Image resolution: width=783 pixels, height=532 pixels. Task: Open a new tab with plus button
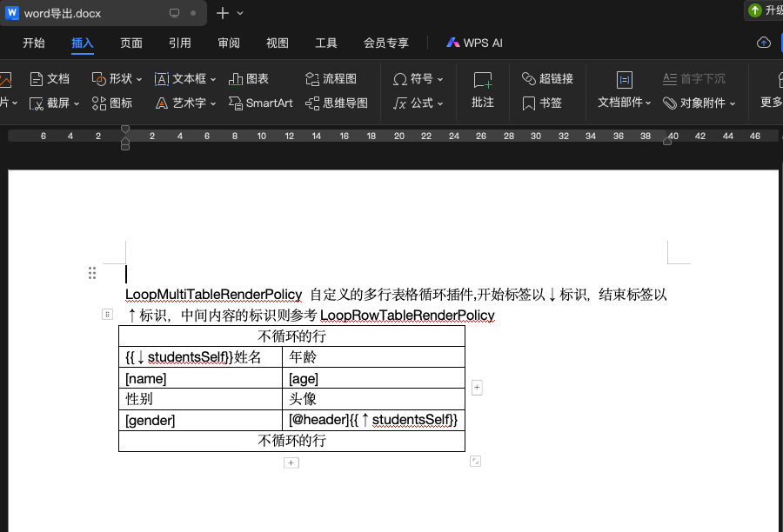coord(223,13)
